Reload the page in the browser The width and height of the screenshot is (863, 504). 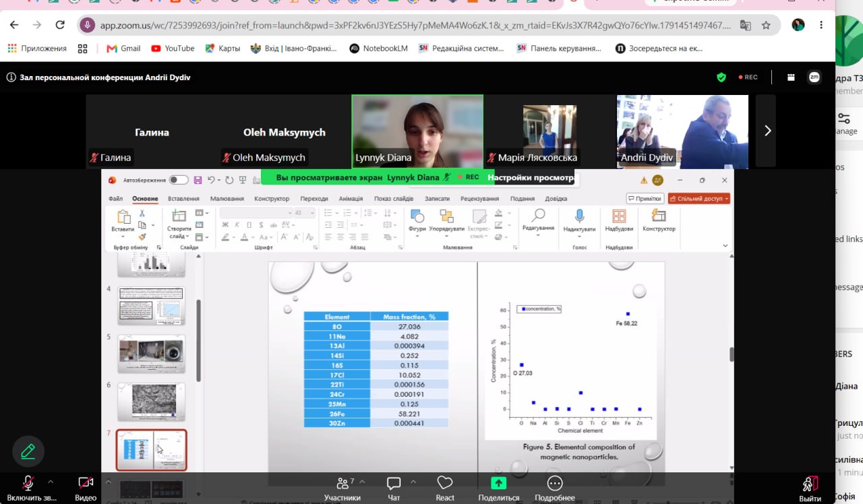(60, 26)
